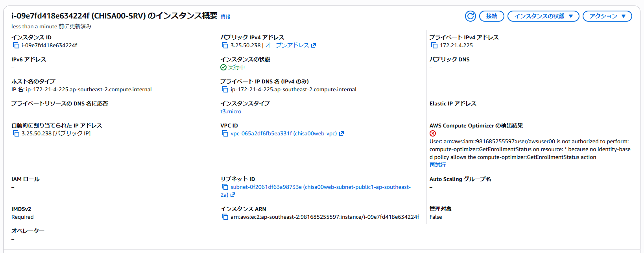The width and height of the screenshot is (644, 253).
Task: Click the 接続 button
Action: [491, 16]
